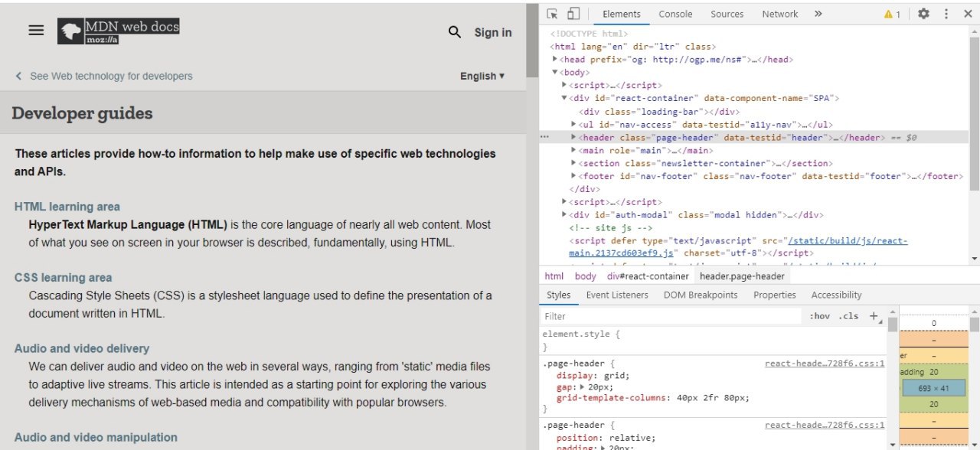Click the styles Filter input

click(672, 316)
